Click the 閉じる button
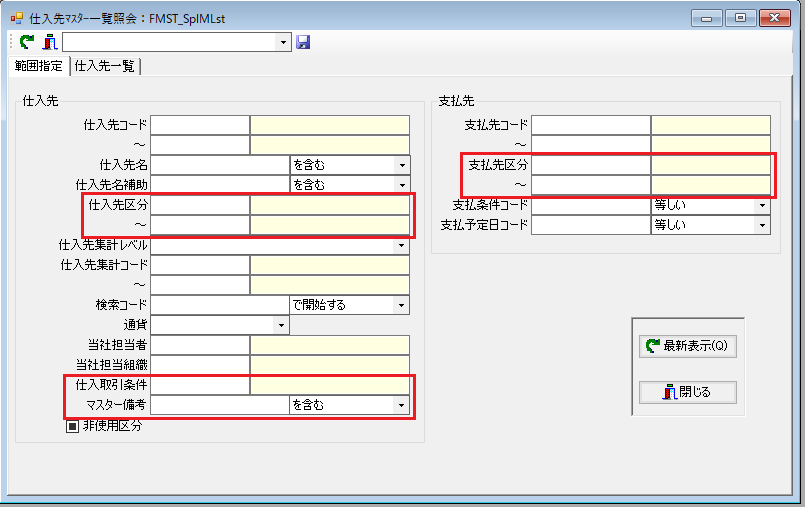 point(688,393)
